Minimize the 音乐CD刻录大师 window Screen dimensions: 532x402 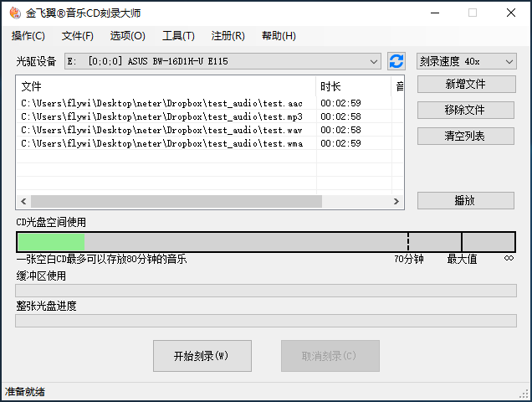pyautogui.click(x=435, y=13)
